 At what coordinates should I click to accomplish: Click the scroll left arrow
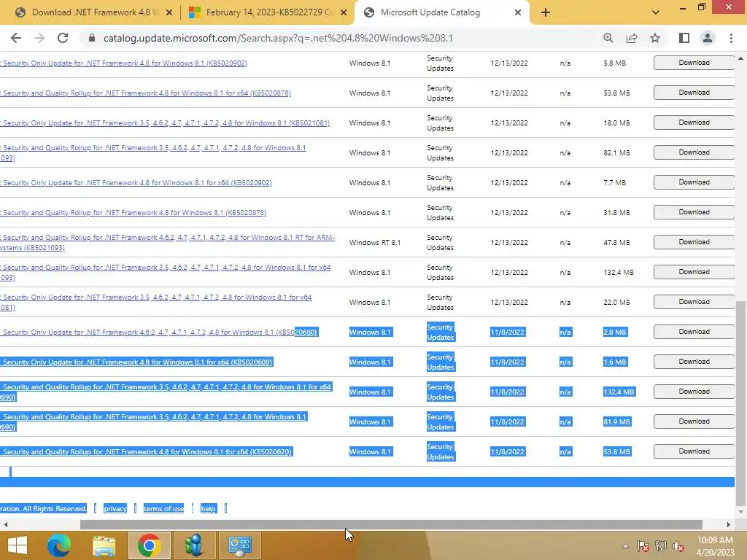click(6, 525)
